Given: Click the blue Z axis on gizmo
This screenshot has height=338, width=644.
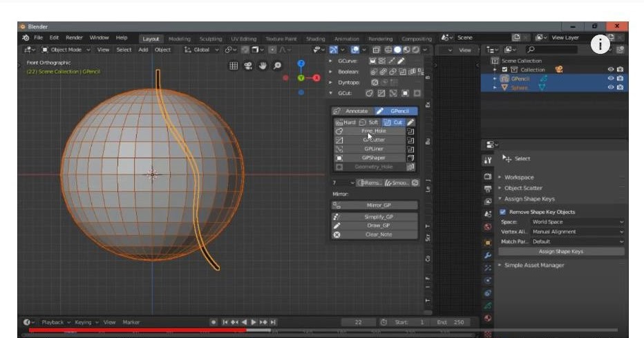Looking at the screenshot, I should pos(301,64).
